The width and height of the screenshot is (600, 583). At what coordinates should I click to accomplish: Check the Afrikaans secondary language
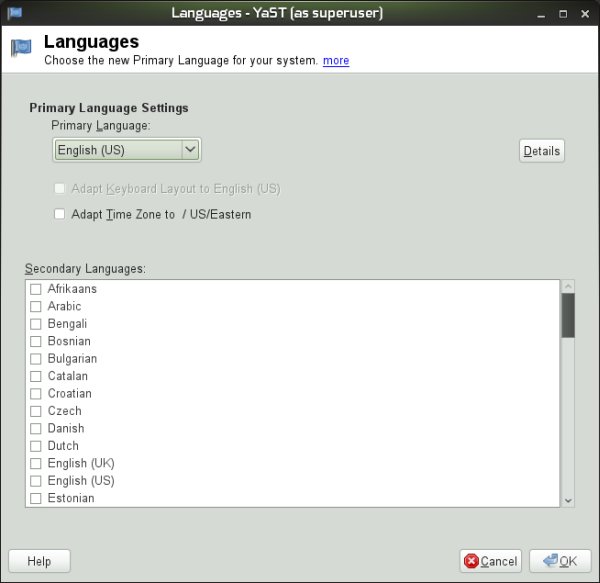(36, 289)
